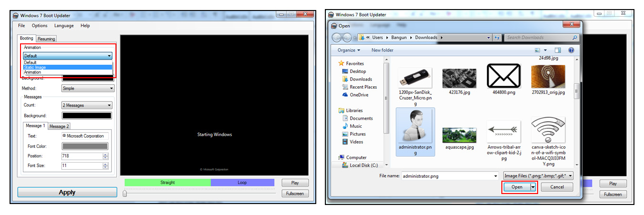Click New folder in the dialog toolbar

[383, 50]
